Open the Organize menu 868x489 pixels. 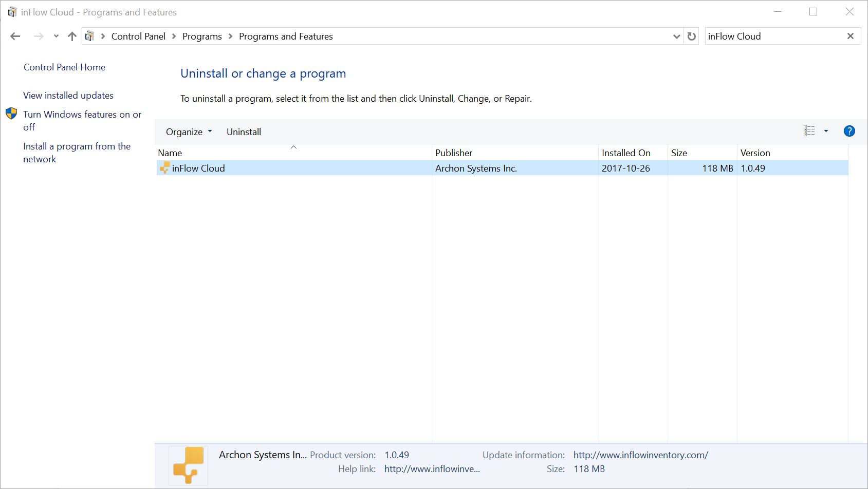(x=189, y=132)
